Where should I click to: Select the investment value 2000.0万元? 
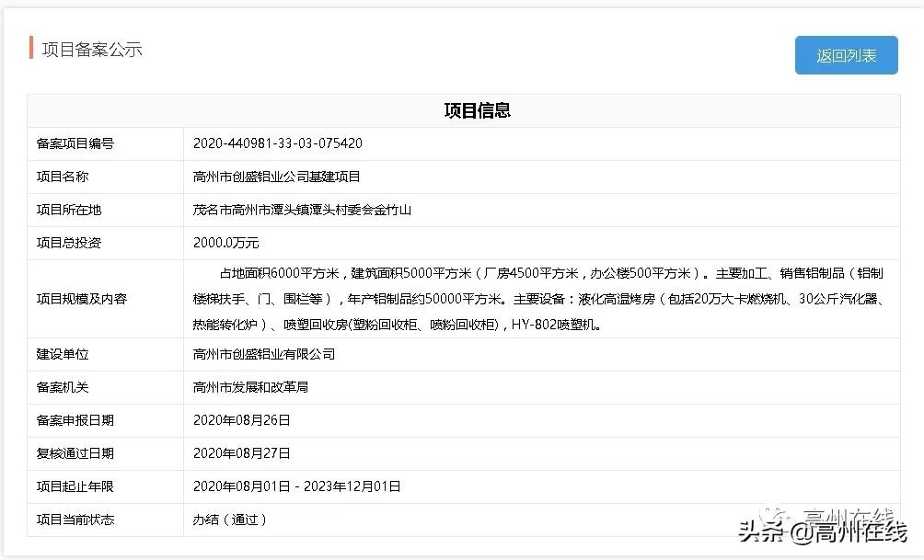[232, 243]
